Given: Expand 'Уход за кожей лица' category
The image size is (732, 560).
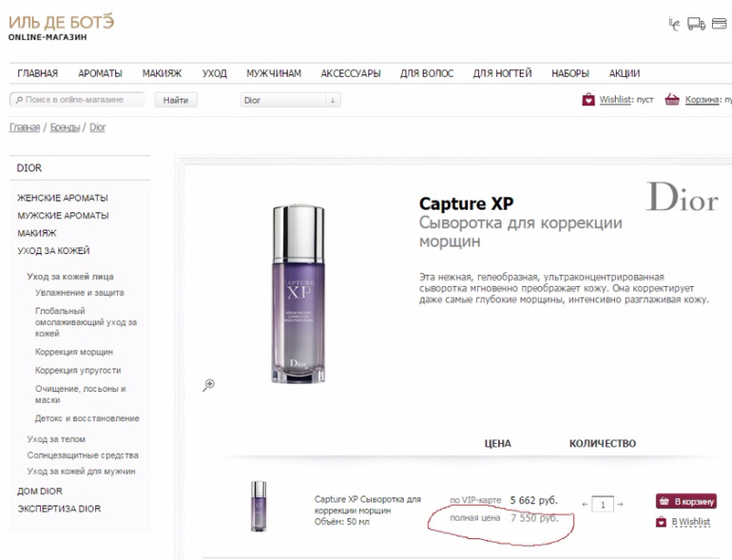Looking at the screenshot, I should click(x=70, y=276).
